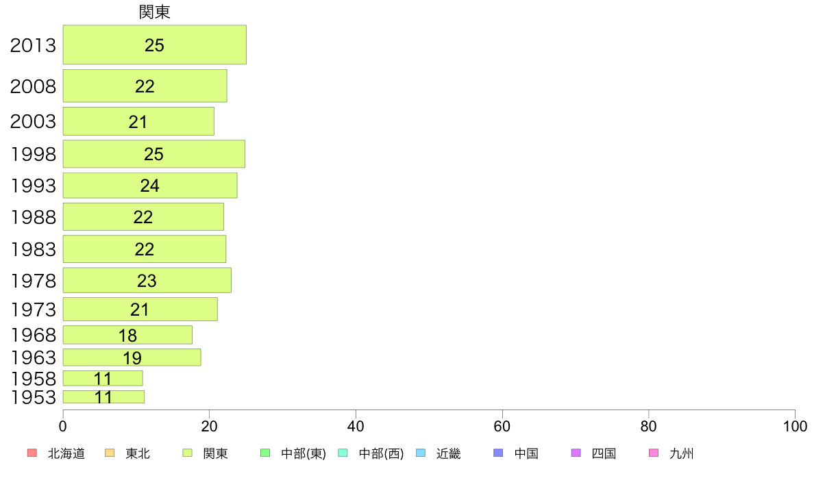The image size is (814, 504).
Task: Click the 九州 pink legend swatch
Action: [x=654, y=453]
